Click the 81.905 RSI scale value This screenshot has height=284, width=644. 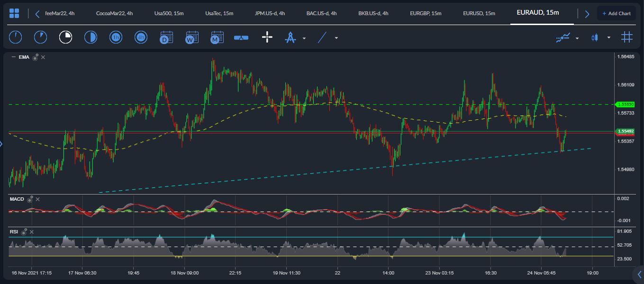pos(625,231)
